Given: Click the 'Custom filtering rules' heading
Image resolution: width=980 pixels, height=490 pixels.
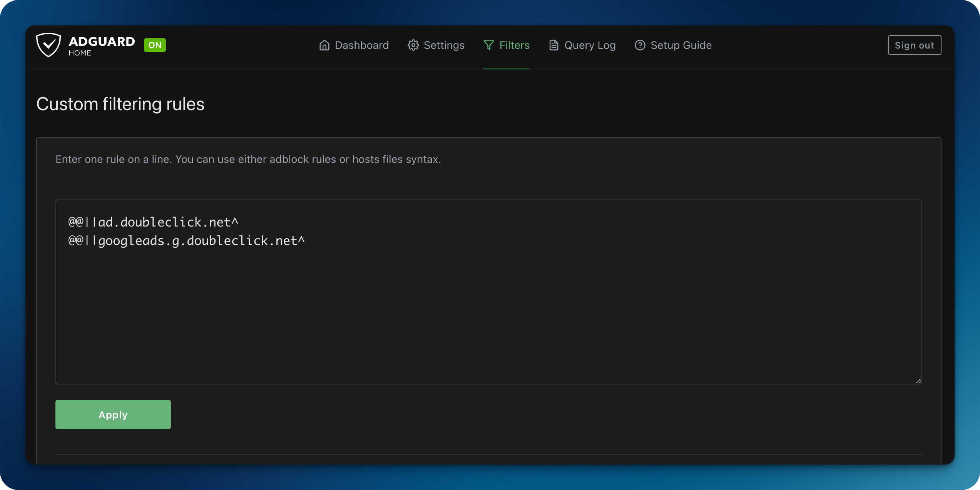Looking at the screenshot, I should pos(120,104).
